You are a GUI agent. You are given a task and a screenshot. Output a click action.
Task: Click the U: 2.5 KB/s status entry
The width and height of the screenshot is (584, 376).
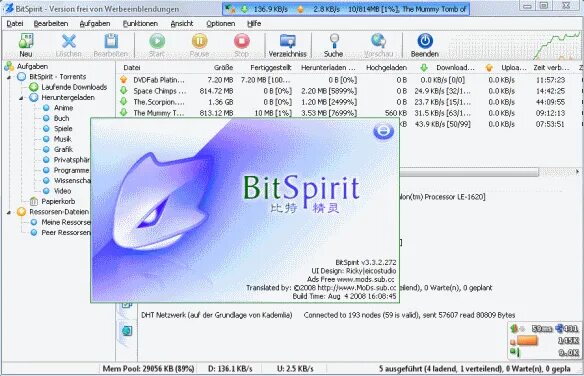pos(295,369)
